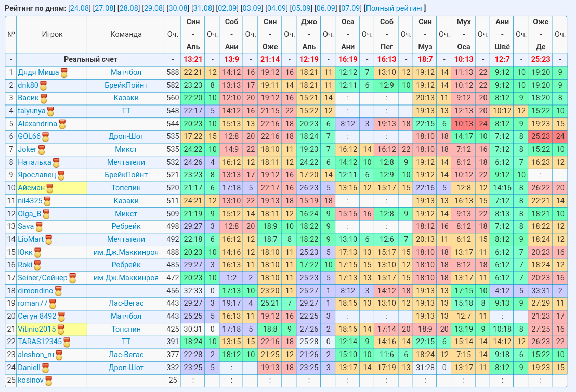Click the medal icon beside Joker
Viewport: 576px width, 392px height.
42,150
